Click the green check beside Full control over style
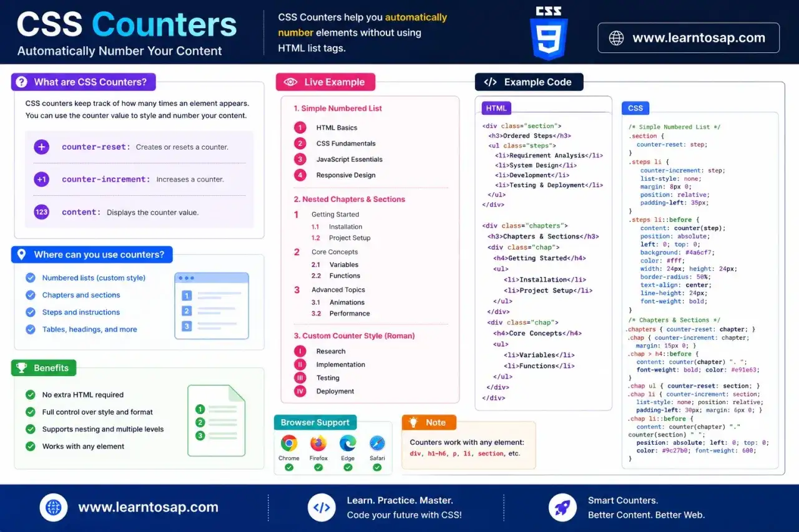 (30, 412)
